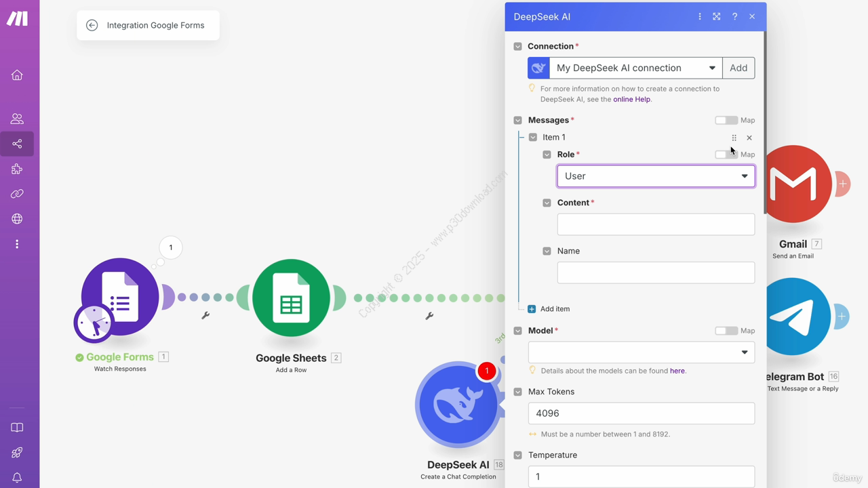
Task: Collapse the Max Tokens section checkbox
Action: (518, 392)
